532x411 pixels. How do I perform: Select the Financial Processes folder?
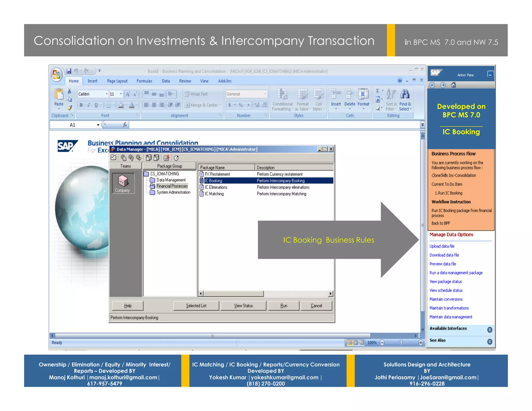(x=169, y=186)
